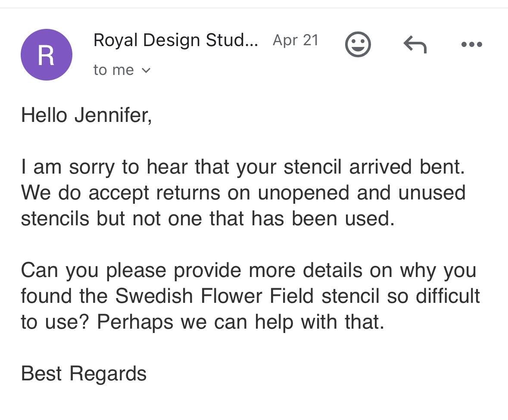Click the 'Swedish Flower Field' stencil name
The width and height of the screenshot is (508, 420).
216,296
